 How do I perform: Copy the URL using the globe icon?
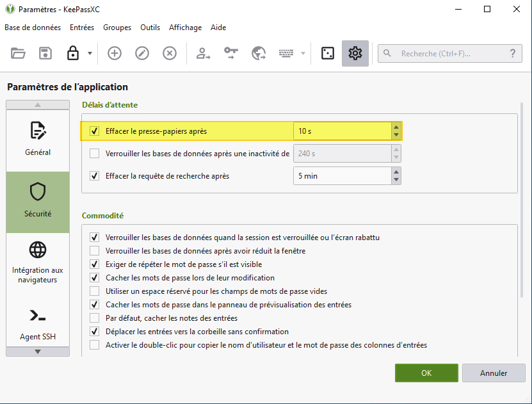(x=259, y=53)
